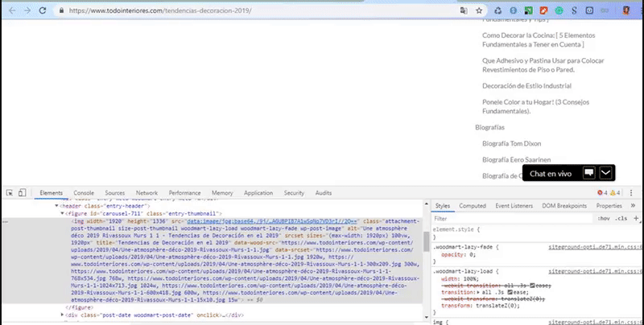Open the Audits tab

click(x=324, y=193)
